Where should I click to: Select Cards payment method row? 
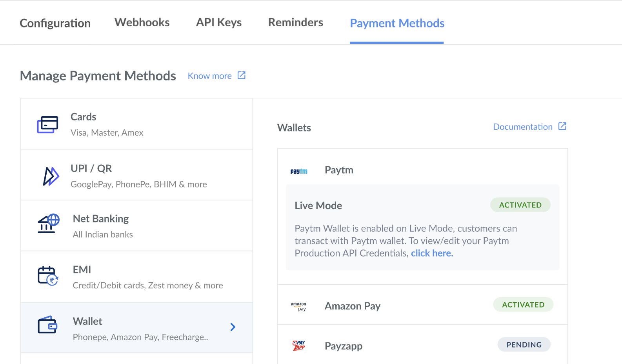click(x=136, y=124)
